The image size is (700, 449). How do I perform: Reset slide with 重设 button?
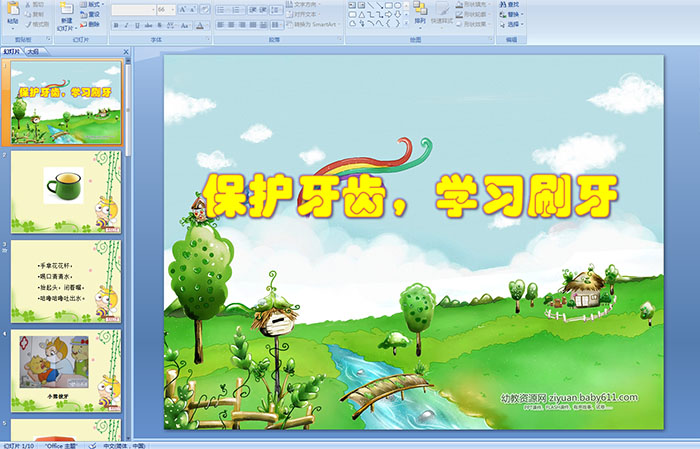click(90, 14)
